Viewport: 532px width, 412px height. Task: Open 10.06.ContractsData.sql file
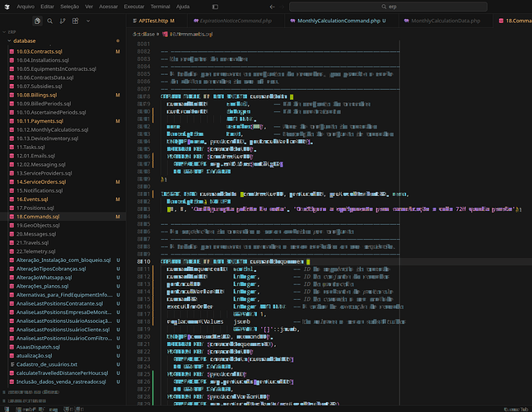(45, 77)
